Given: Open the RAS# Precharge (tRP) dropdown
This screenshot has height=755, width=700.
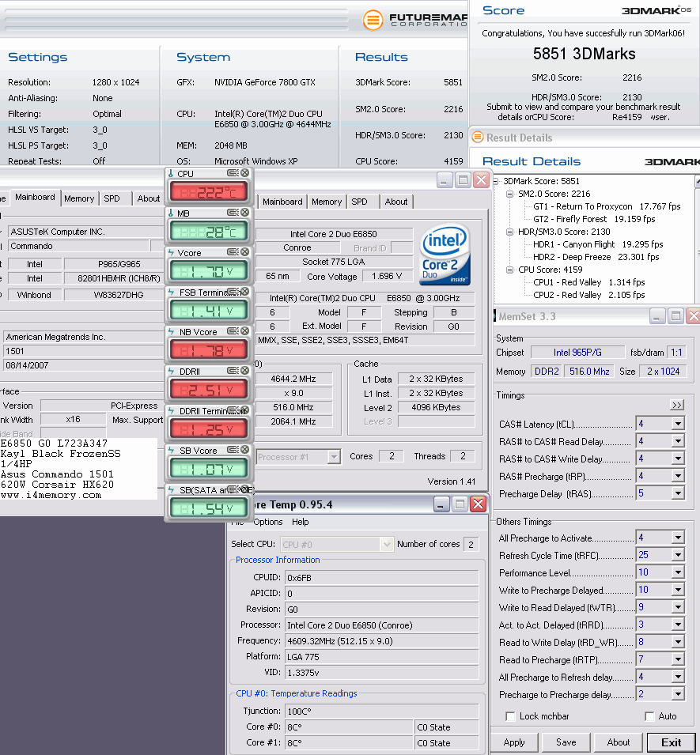Looking at the screenshot, I should 678,476.
